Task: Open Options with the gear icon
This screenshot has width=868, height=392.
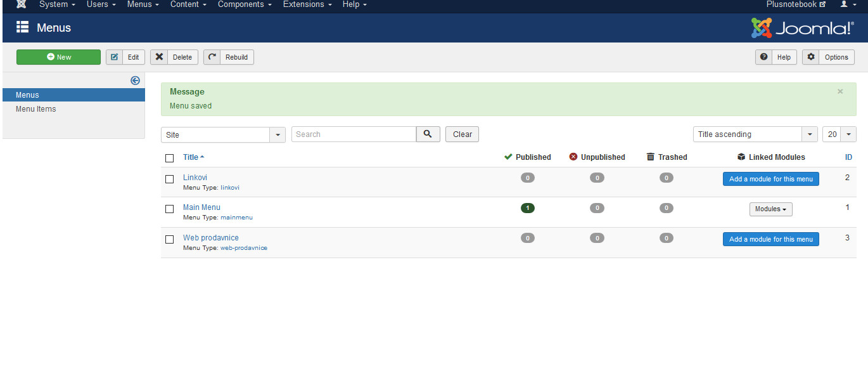Action: (811, 57)
